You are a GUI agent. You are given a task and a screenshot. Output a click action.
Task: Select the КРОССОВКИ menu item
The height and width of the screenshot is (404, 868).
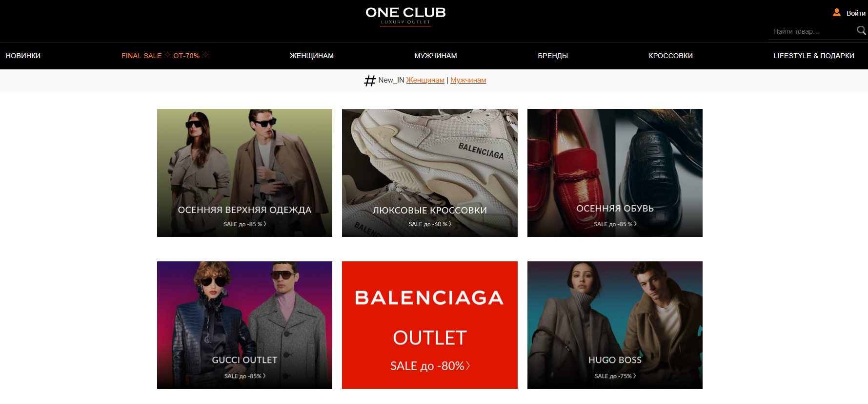tap(671, 56)
